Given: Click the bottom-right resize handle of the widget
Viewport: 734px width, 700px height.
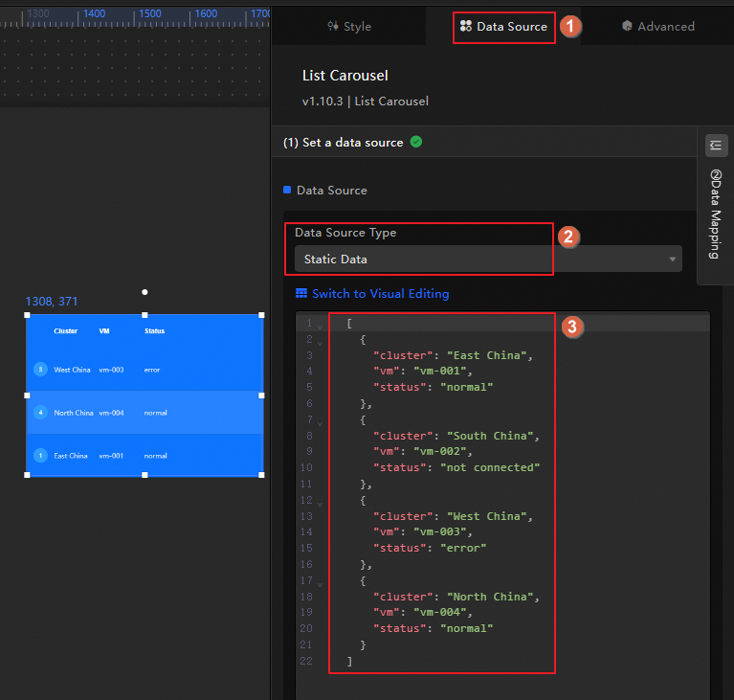Looking at the screenshot, I should (x=262, y=475).
